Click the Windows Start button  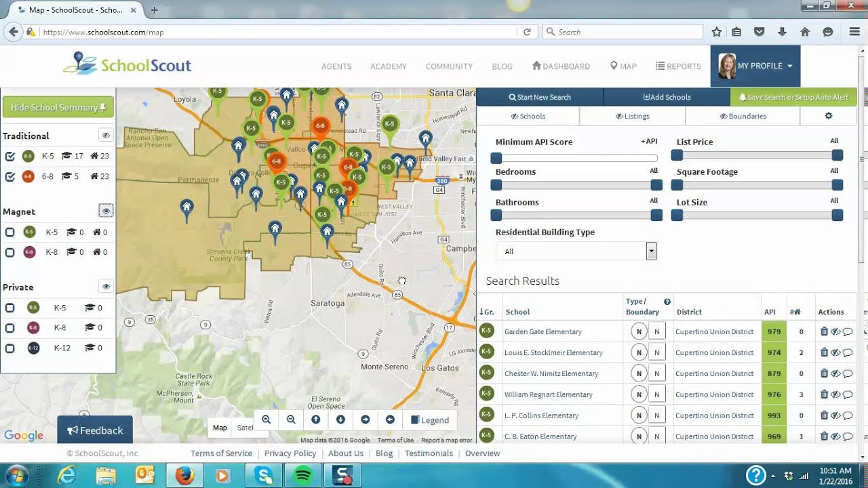pos(16,475)
